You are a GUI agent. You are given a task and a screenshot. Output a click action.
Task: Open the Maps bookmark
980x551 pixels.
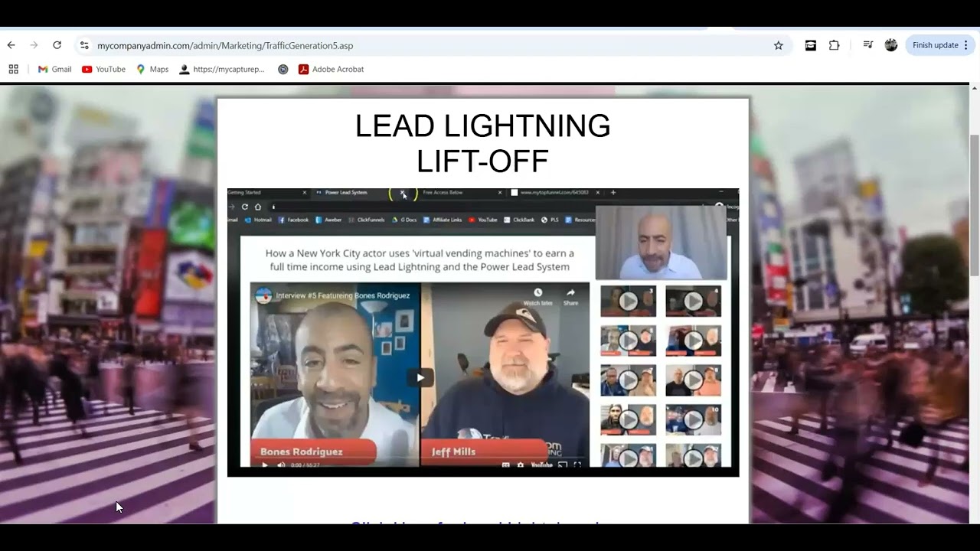pos(152,69)
